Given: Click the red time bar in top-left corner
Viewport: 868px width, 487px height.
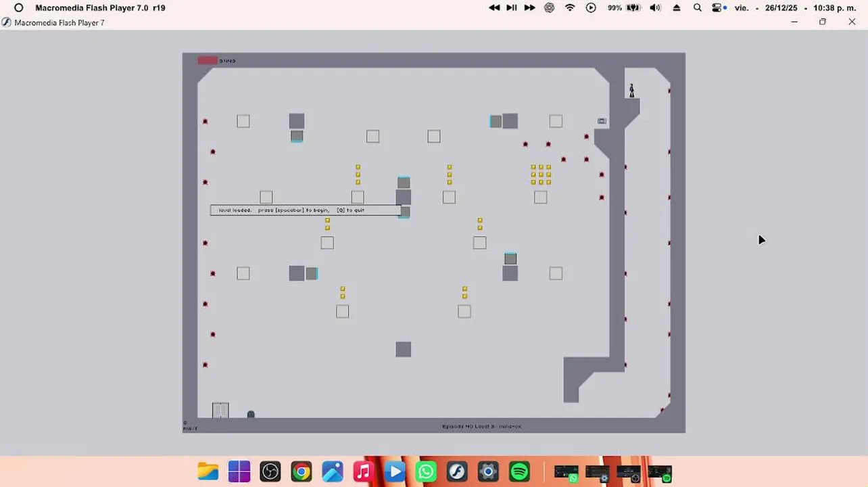Looking at the screenshot, I should (x=208, y=61).
